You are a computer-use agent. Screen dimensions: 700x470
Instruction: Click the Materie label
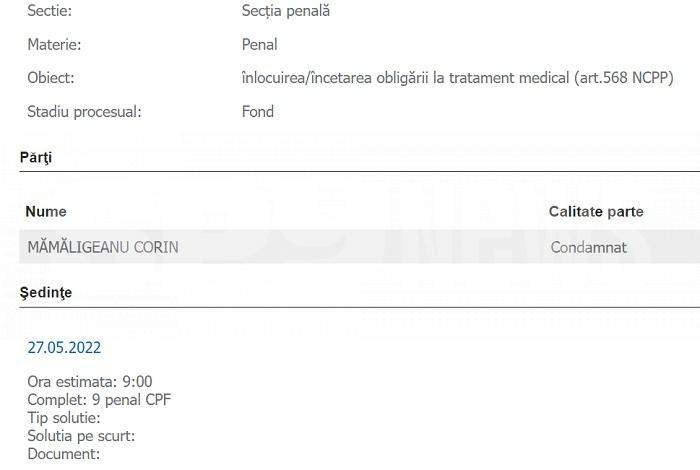point(54,45)
